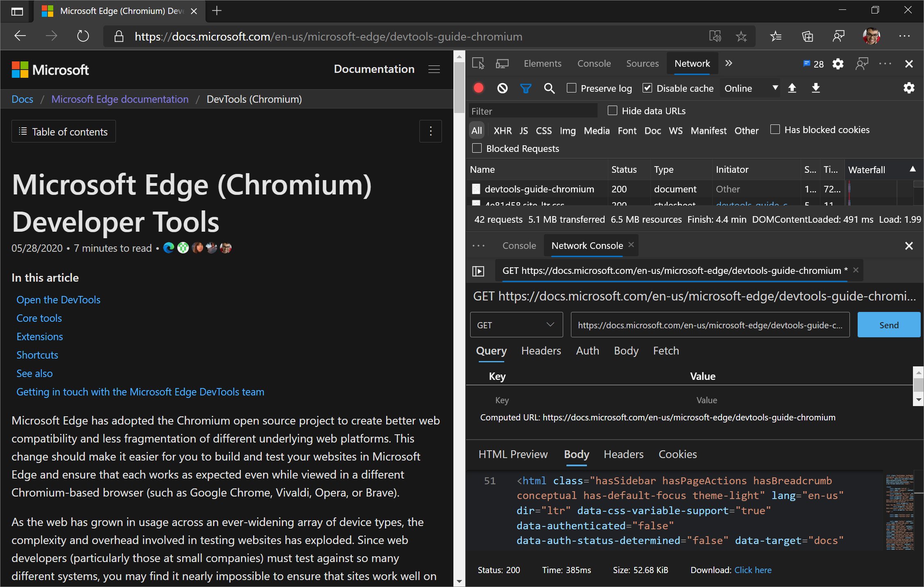Click the search magnifier icon in Network panel
Screen dimensions: 924x587
[549, 88]
